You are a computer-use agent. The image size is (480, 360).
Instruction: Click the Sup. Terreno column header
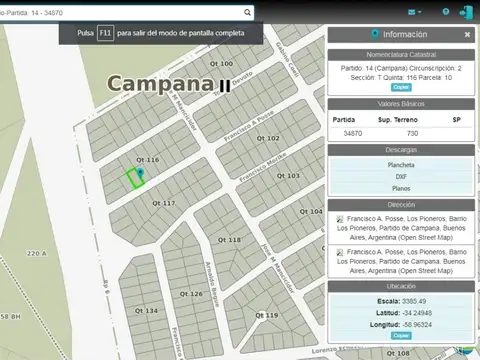pos(398,120)
